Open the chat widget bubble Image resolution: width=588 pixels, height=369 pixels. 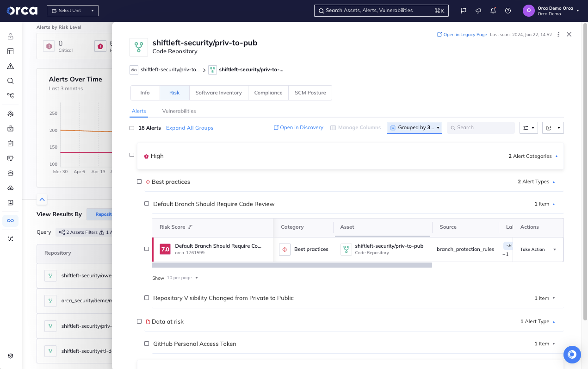(x=572, y=355)
